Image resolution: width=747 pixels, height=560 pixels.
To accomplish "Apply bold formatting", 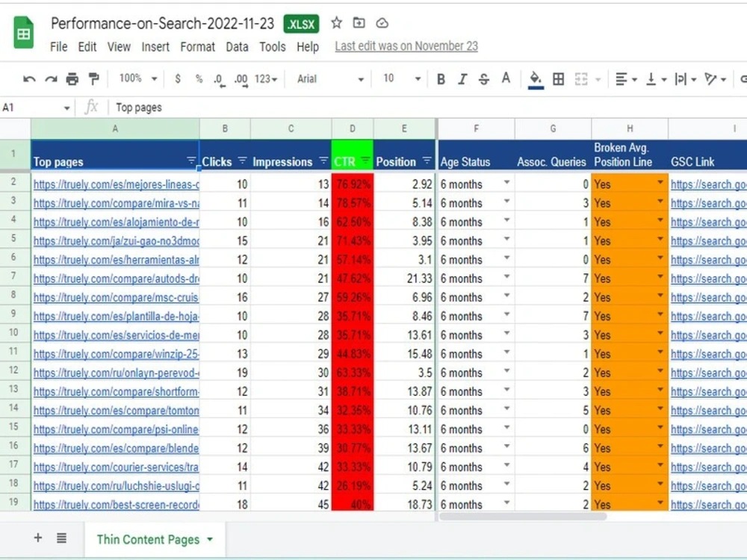I will point(441,79).
